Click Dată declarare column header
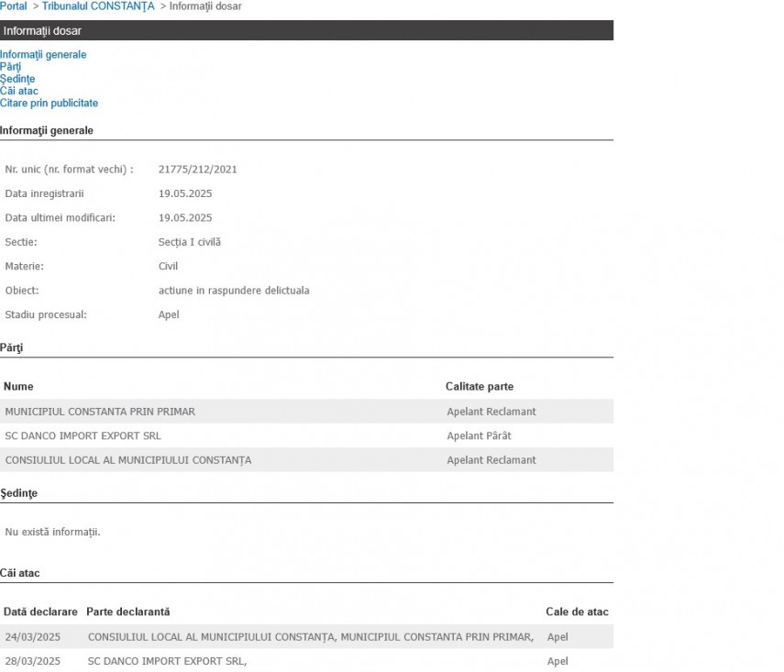 click(40, 612)
